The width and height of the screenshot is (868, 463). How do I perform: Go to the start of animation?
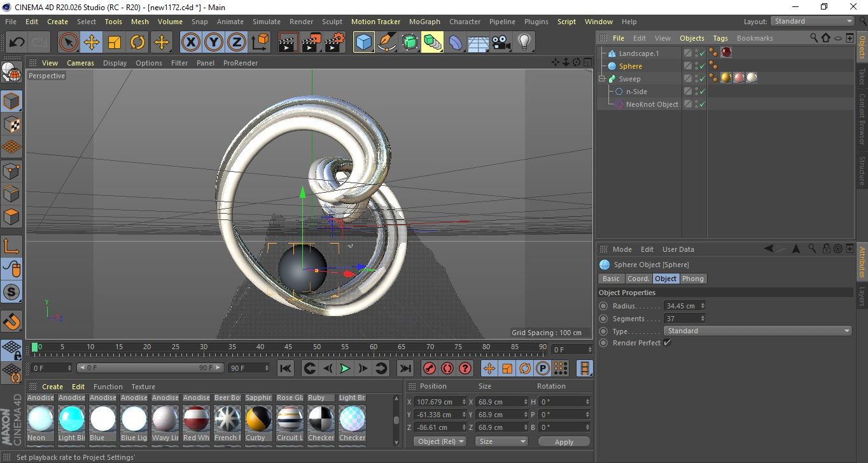[286, 368]
